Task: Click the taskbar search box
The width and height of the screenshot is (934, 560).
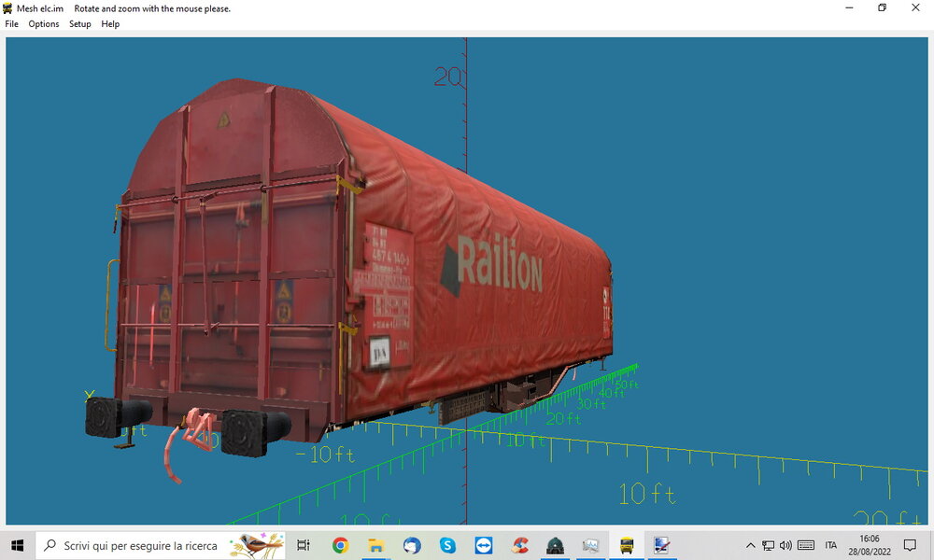Action: (x=161, y=545)
